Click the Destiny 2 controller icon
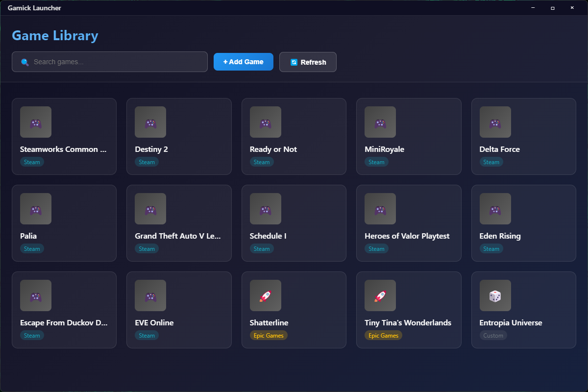 coord(150,122)
